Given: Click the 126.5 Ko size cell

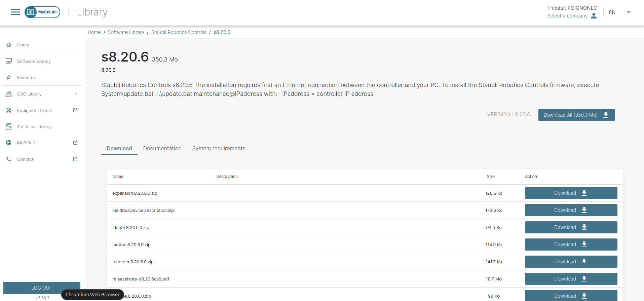Looking at the screenshot, I should tap(494, 193).
